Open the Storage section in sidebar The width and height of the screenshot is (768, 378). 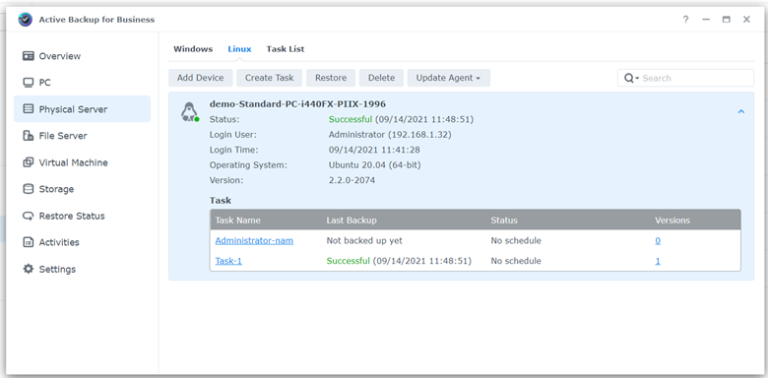(82, 189)
